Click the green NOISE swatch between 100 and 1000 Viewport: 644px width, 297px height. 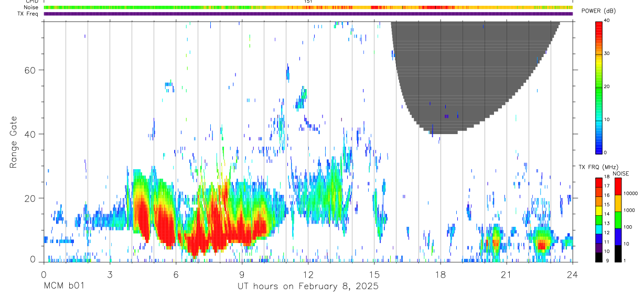[x=617, y=220]
